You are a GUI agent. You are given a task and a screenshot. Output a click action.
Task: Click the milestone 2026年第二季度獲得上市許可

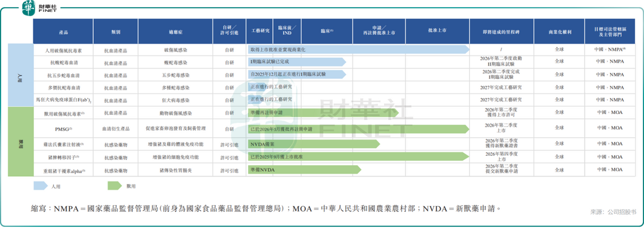(501, 113)
